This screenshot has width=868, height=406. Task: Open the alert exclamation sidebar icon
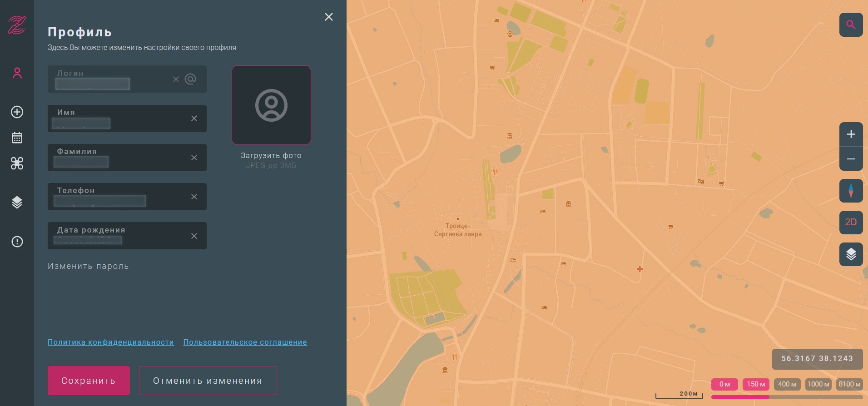(x=17, y=242)
